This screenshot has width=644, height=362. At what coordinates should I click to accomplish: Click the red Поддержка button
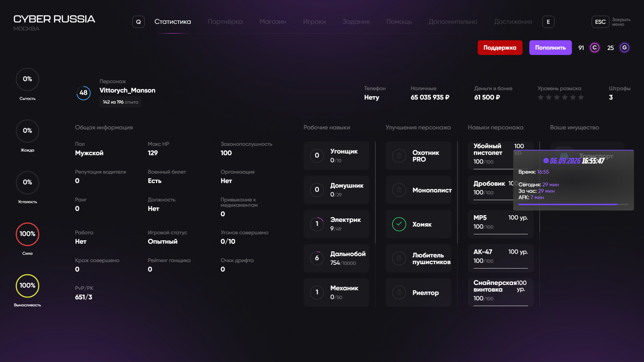[500, 48]
